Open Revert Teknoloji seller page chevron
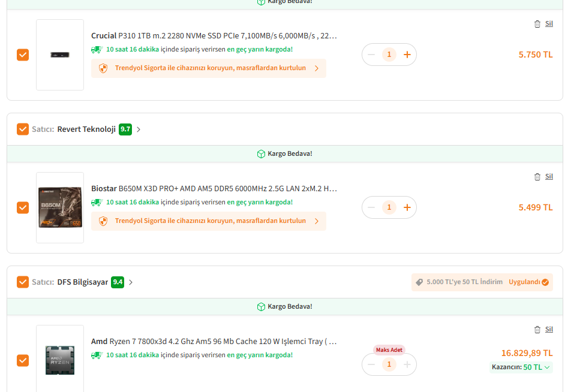The image size is (568, 392). (x=139, y=129)
